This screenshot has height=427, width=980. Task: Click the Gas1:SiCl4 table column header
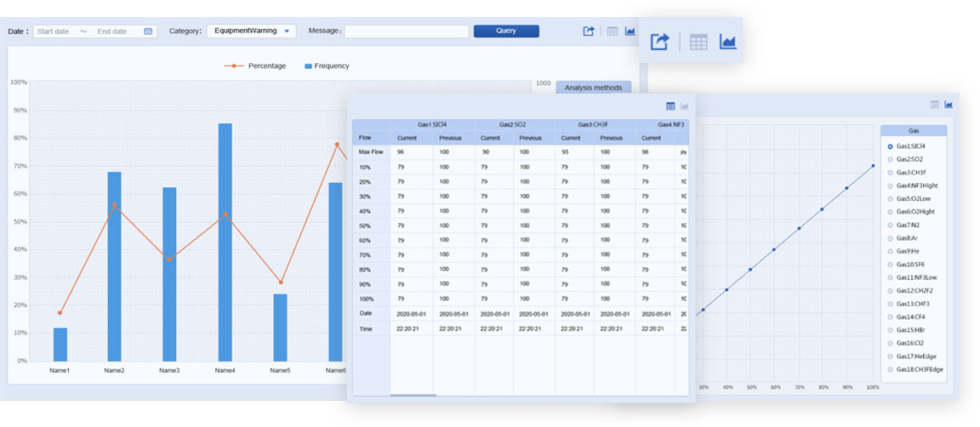tap(431, 124)
